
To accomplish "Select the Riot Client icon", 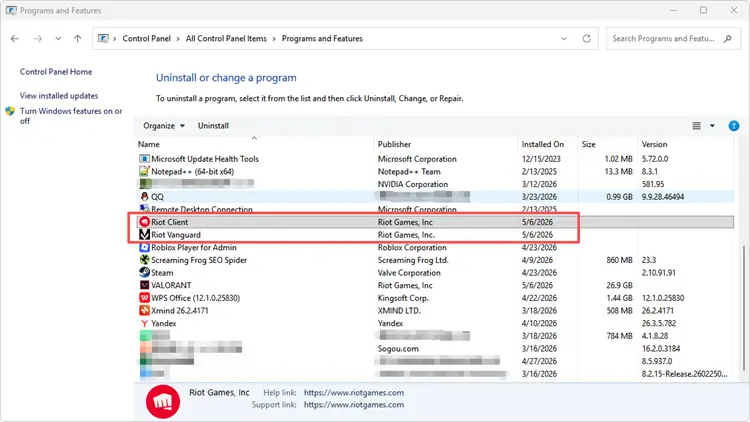I will click(144, 222).
